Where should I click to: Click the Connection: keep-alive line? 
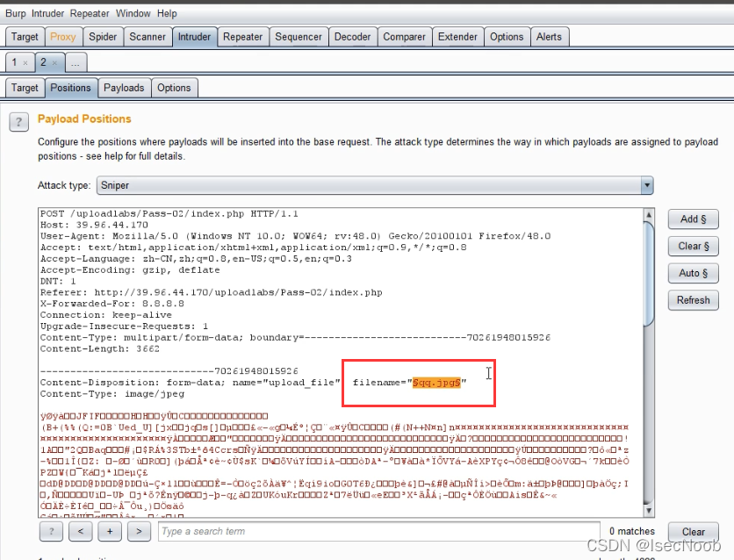pyautogui.click(x=105, y=315)
